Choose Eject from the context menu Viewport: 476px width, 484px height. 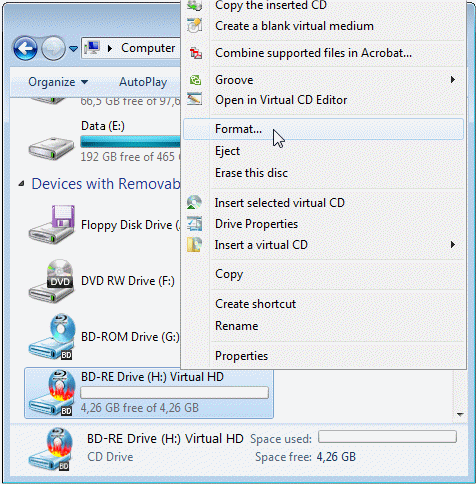[x=227, y=151]
